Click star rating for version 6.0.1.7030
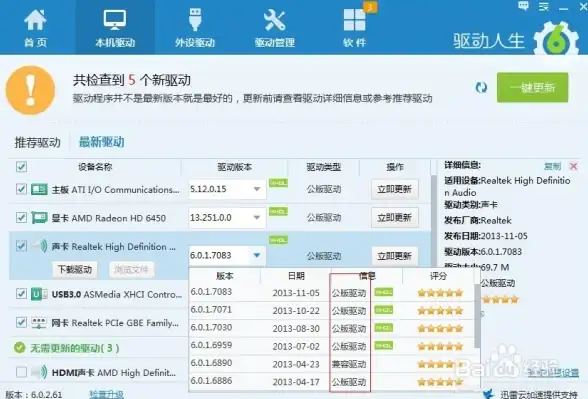This screenshot has width=588, height=399. tap(440, 328)
